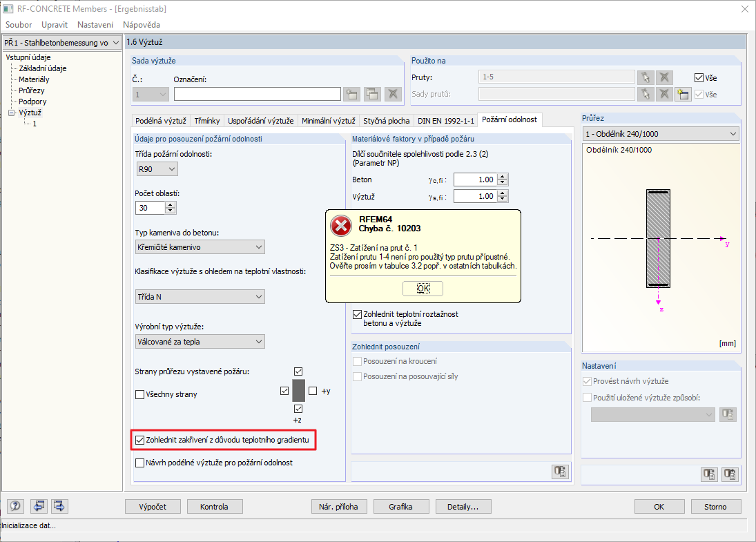
Task: Click the Grafika button
Action: tap(400, 507)
